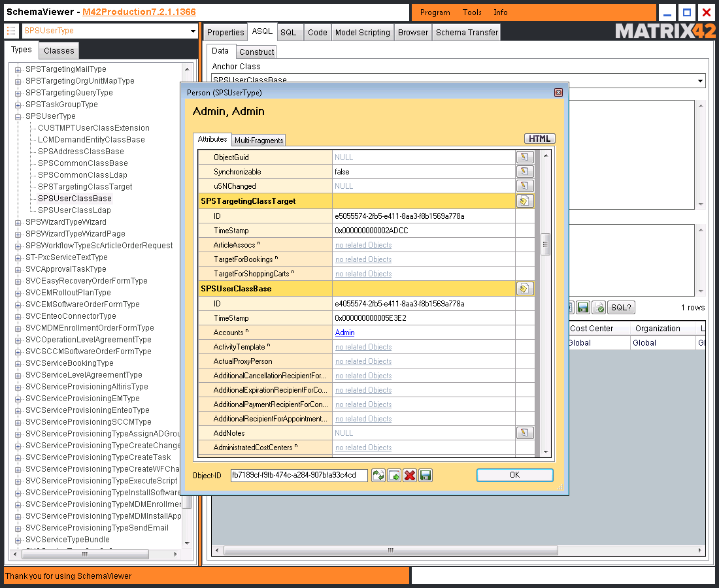Expand the SPSTaskGroupType node
The image size is (719, 588).
click(x=18, y=105)
